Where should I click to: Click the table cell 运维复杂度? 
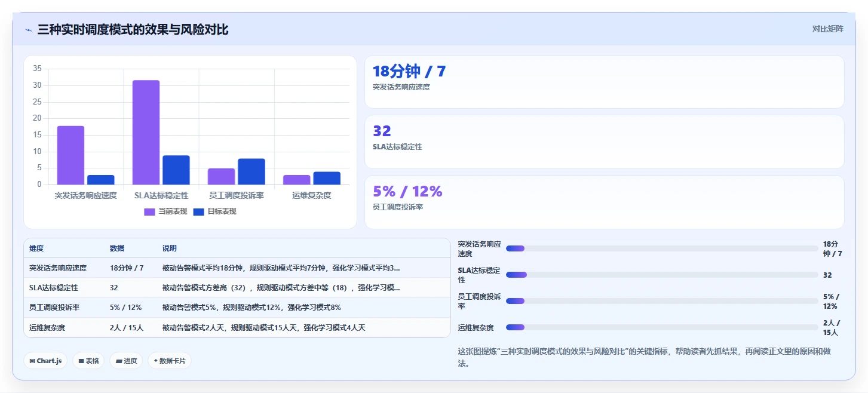[x=47, y=327]
